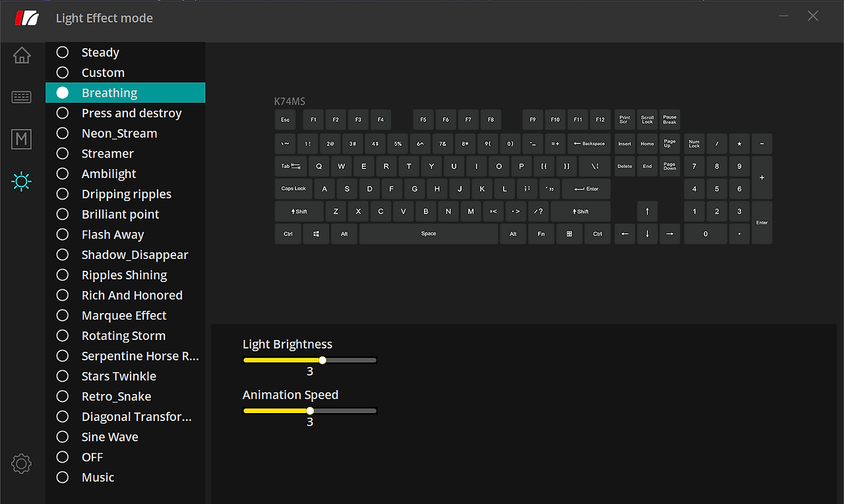The height and width of the screenshot is (504, 844).
Task: Click the Fn key on the keyboard
Action: pos(541,234)
